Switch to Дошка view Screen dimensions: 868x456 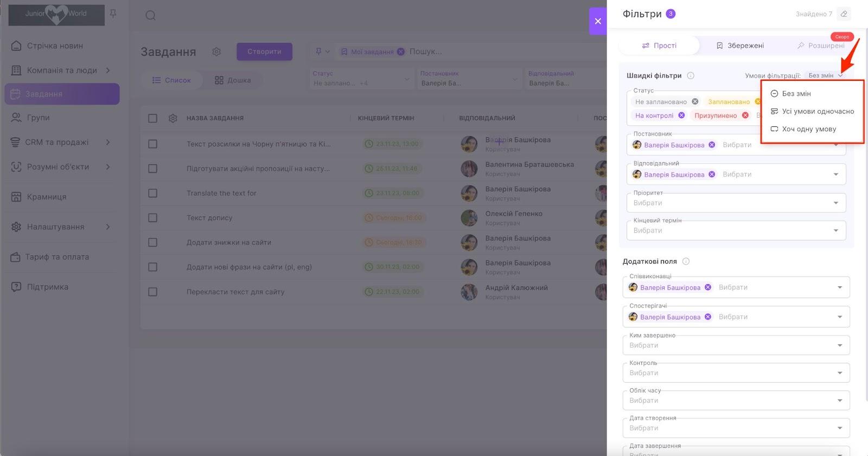(x=233, y=80)
